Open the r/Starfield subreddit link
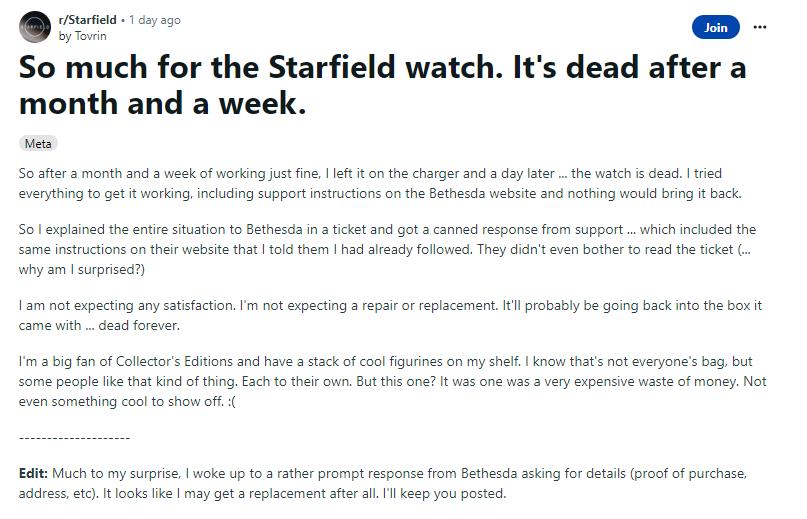This screenshot has width=807, height=519. click(87, 20)
